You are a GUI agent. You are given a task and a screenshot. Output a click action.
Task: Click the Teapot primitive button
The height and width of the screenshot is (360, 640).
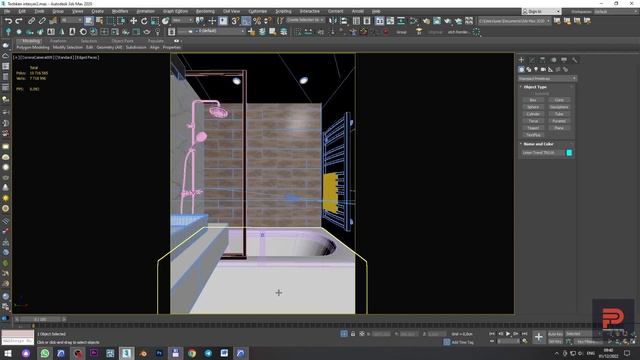533,128
